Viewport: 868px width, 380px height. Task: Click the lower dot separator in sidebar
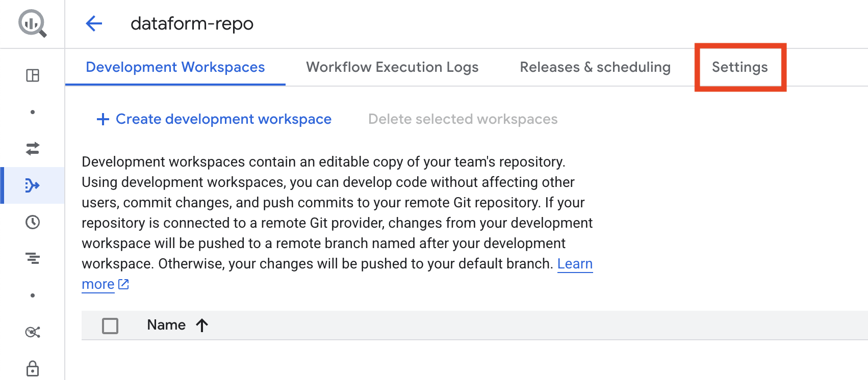click(x=33, y=295)
